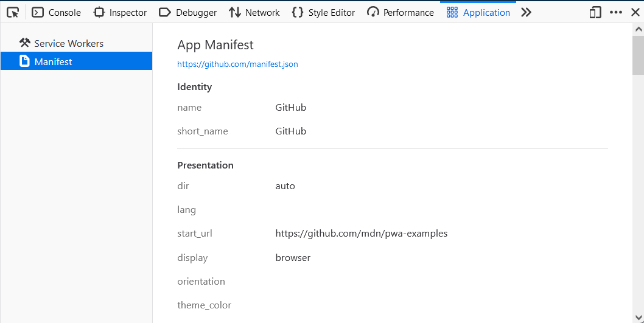Open the Debugger panel
Viewport: 644px width, 323px height.
(x=187, y=12)
